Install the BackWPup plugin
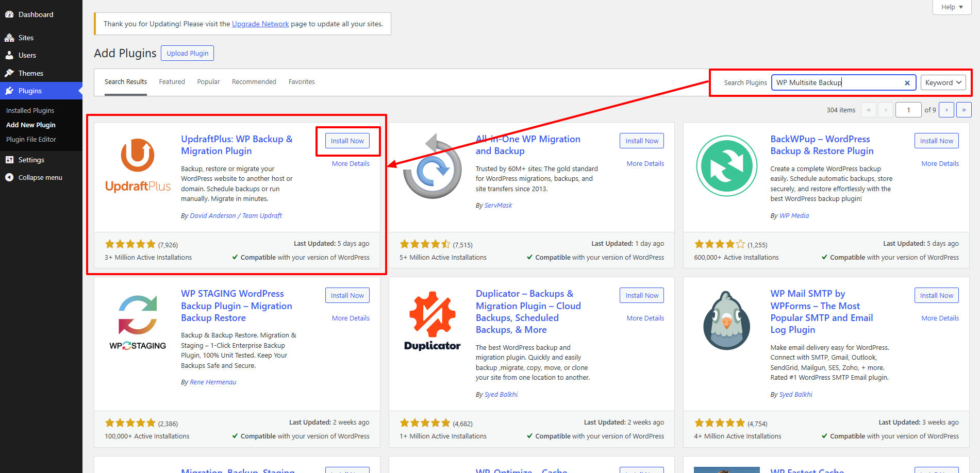The image size is (980, 473). (x=937, y=141)
